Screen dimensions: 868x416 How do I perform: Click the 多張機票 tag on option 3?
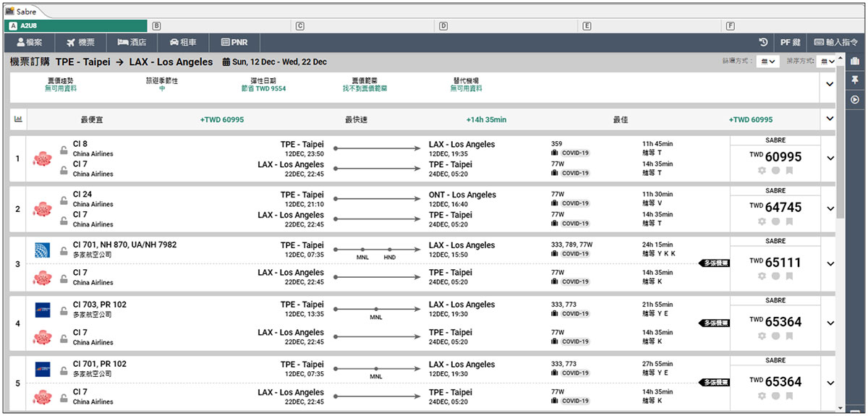point(714,263)
